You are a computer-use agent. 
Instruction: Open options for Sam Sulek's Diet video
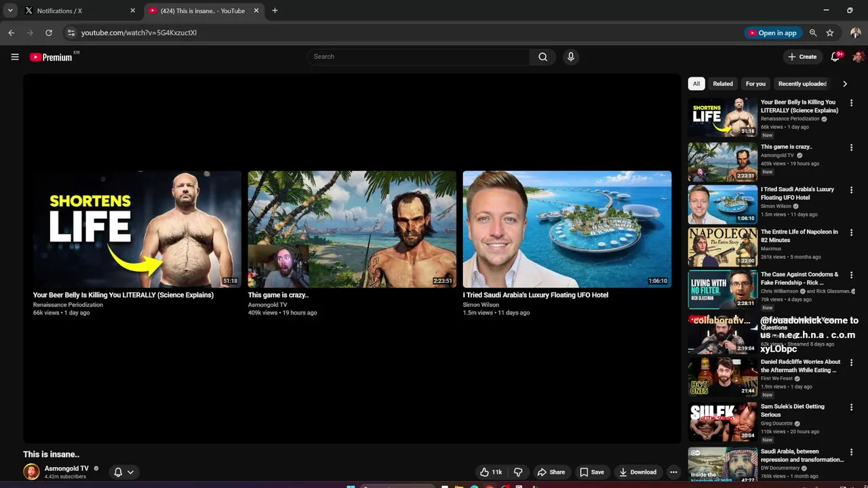tap(851, 407)
